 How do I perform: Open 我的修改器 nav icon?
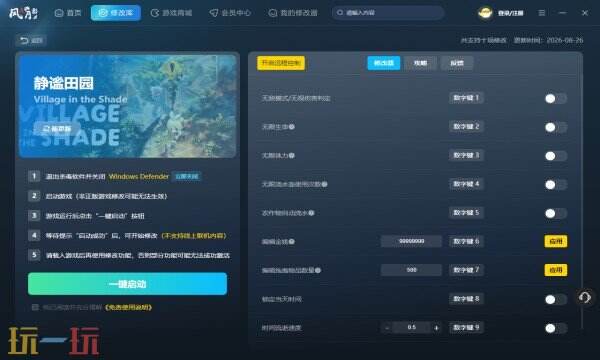click(272, 13)
